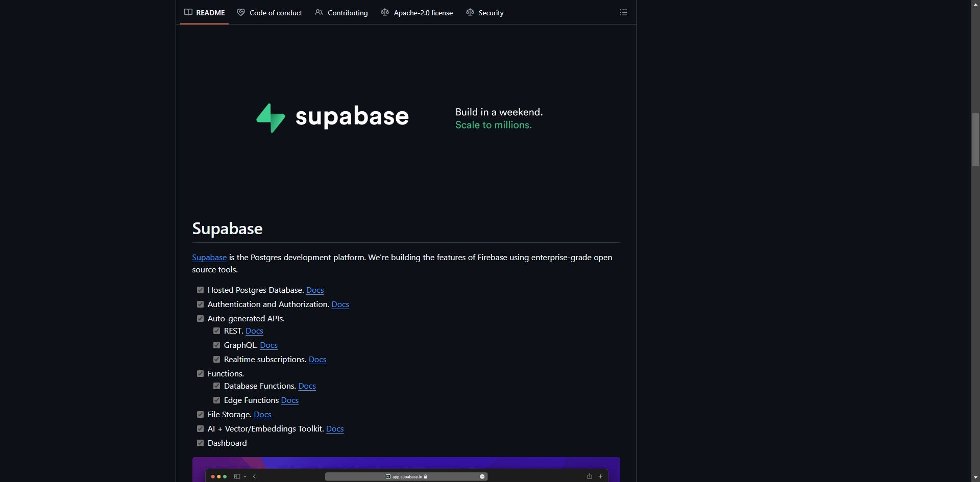
Task: Click the Apache license scale icon
Action: pos(385,12)
